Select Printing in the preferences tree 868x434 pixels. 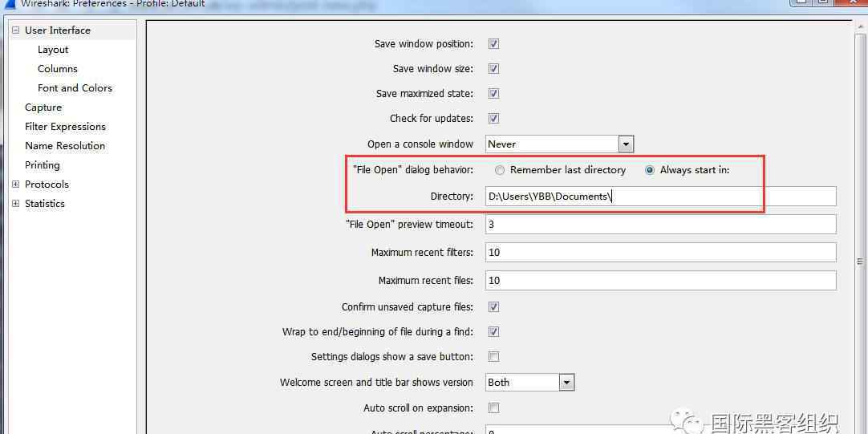coord(43,165)
